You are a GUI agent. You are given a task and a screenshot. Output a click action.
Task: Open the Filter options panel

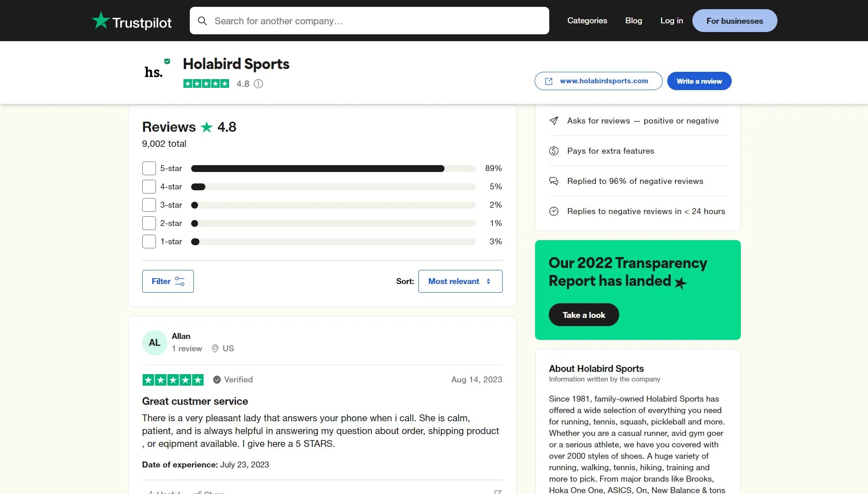tap(168, 281)
